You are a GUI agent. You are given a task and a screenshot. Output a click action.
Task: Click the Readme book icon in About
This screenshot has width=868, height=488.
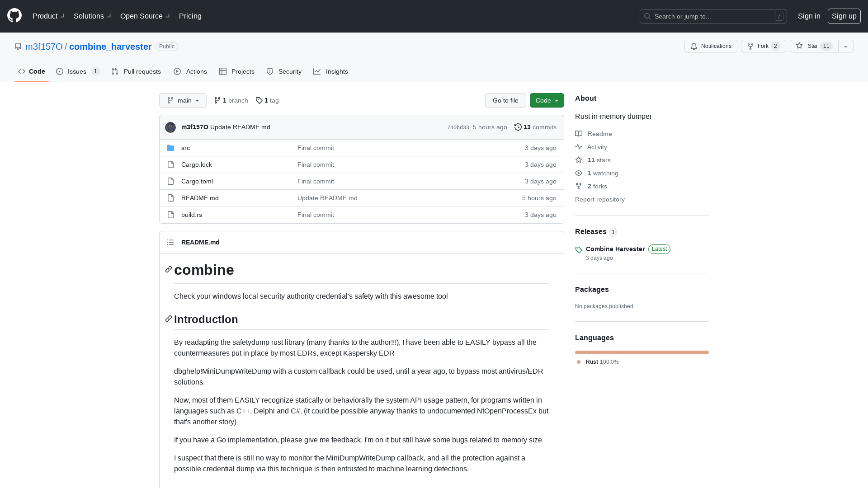tap(579, 134)
